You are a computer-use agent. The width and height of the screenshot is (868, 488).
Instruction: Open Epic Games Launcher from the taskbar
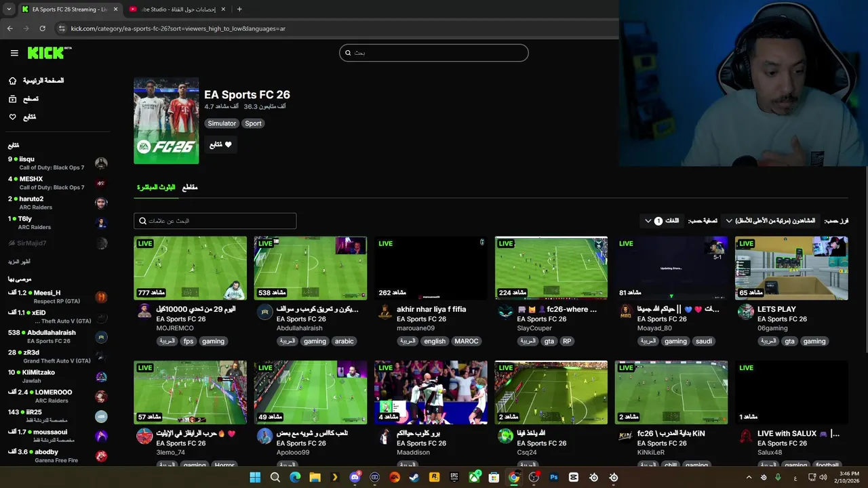(x=454, y=477)
